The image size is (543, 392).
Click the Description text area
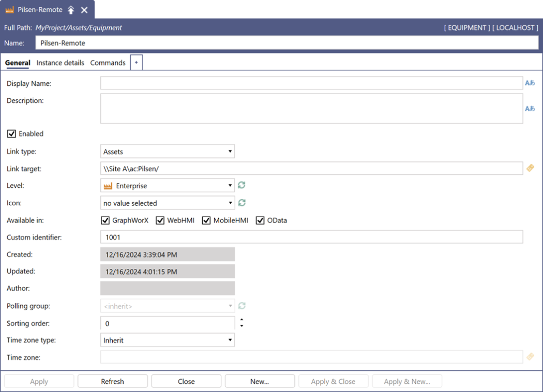(x=312, y=109)
